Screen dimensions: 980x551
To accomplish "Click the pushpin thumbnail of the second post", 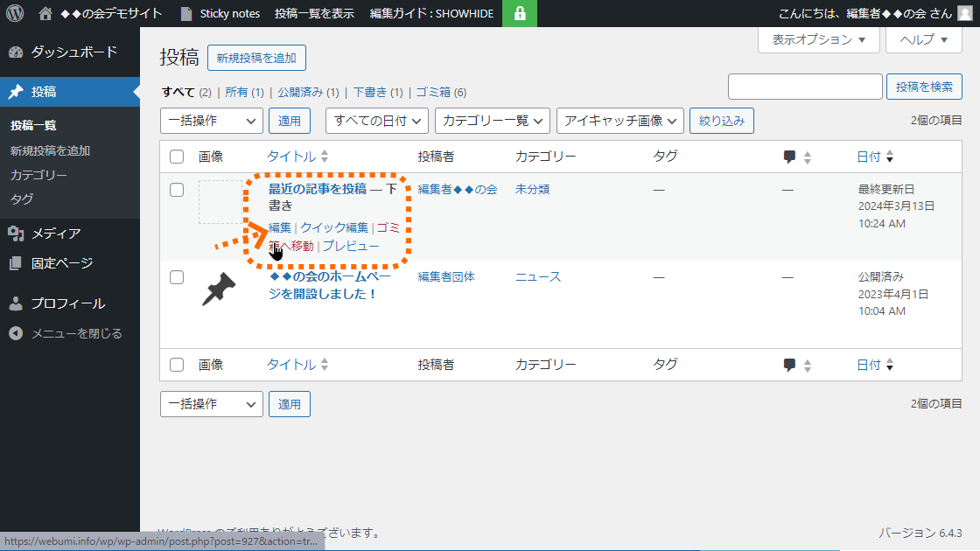I will point(219,288).
